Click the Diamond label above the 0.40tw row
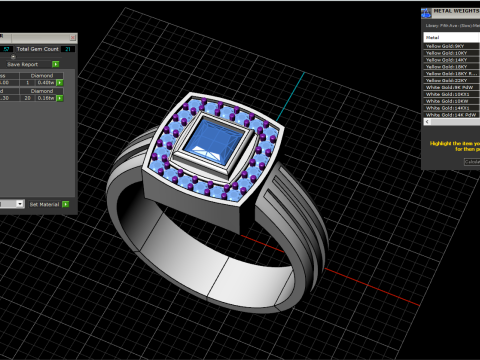 click(x=42, y=76)
